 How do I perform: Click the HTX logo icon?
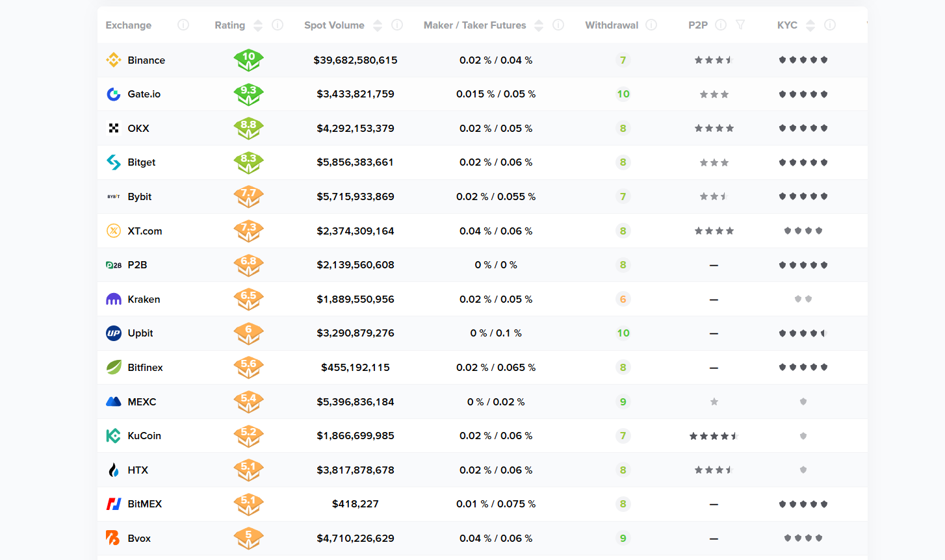(x=114, y=470)
